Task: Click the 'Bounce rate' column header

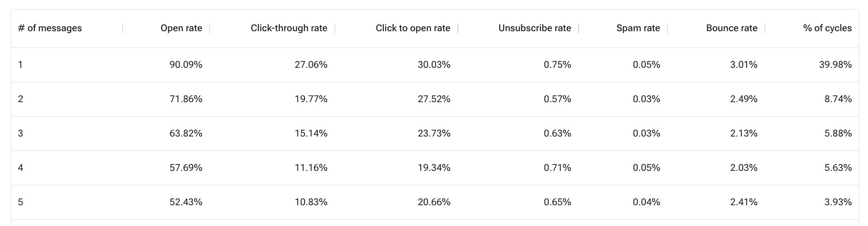Action: tap(731, 28)
